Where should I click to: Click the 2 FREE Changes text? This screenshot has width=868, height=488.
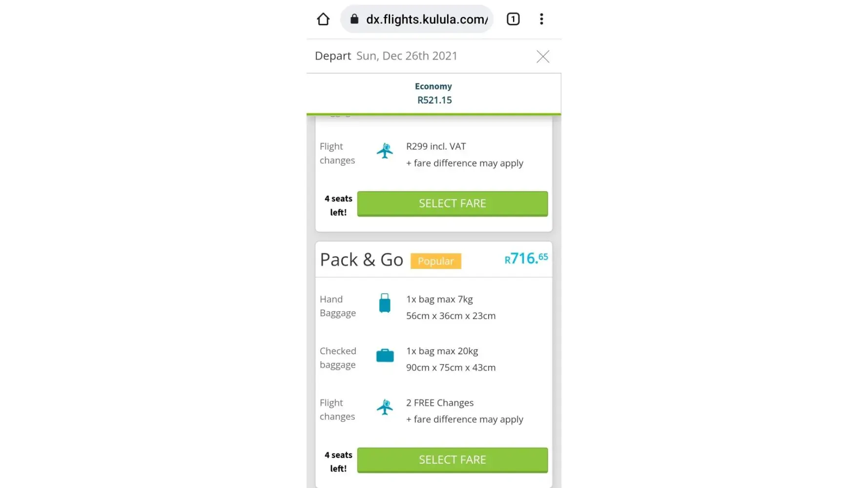439,403
